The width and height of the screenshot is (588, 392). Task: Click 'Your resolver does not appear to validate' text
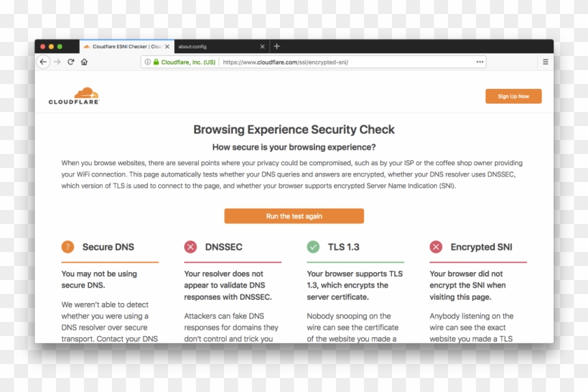tap(228, 285)
